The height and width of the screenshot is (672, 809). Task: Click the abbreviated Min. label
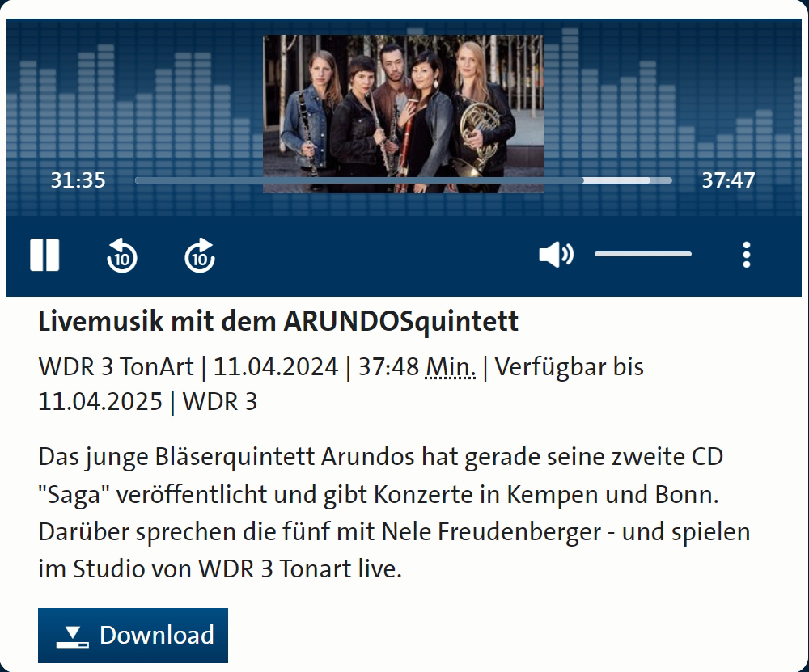point(451,367)
